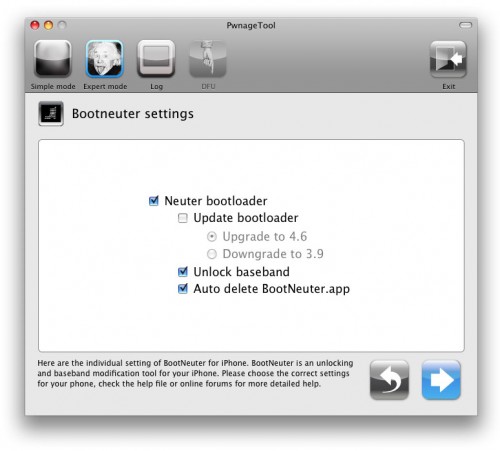The height and width of the screenshot is (451, 500).
Task: Exit PwnageTool via Exit icon
Action: (448, 59)
